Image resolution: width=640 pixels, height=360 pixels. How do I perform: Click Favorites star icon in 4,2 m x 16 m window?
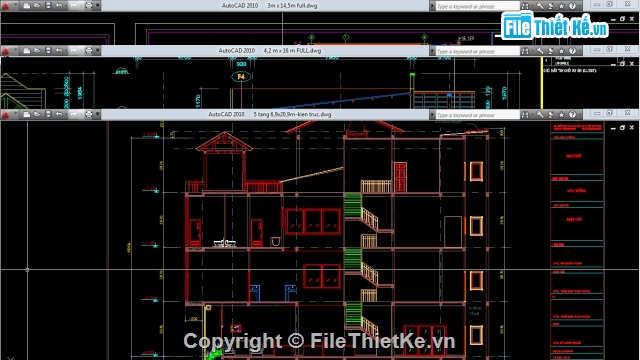click(x=561, y=51)
